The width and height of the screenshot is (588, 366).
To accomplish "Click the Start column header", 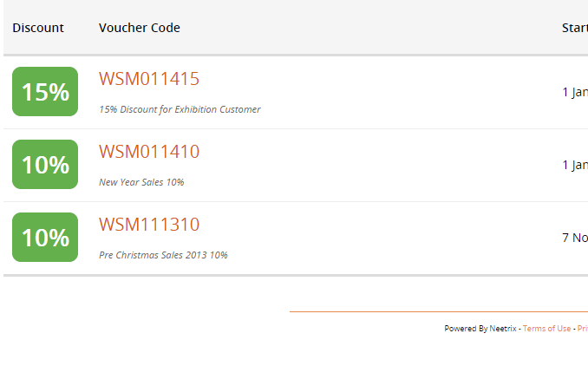I will click(x=575, y=28).
